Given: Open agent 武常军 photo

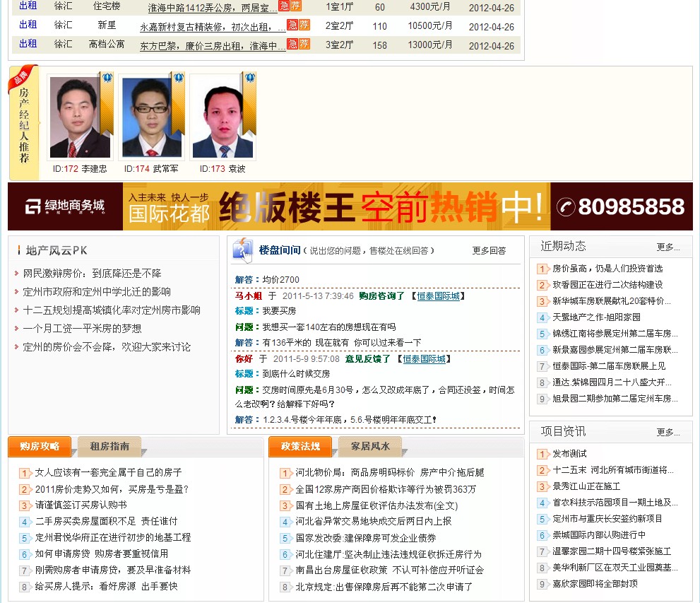Looking at the screenshot, I should [x=151, y=117].
